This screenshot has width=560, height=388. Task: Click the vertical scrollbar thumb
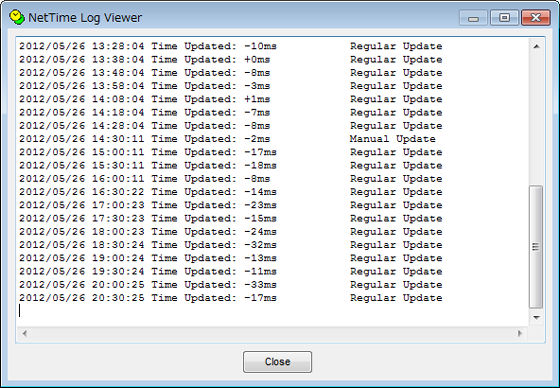point(536,247)
